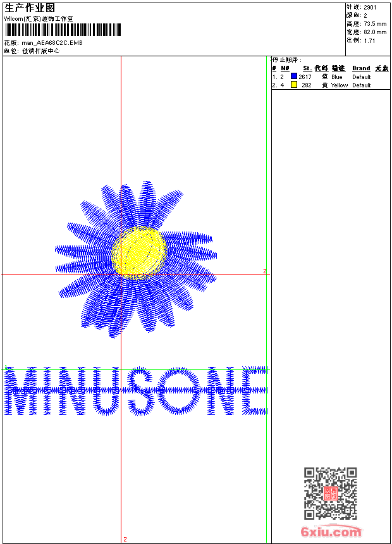Select the Yellow description in row 2
392x544 pixels.
340,85
